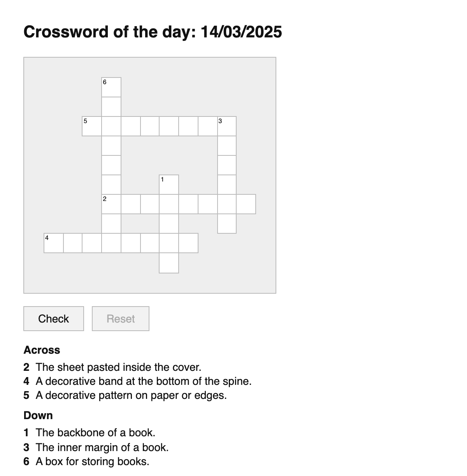Click the clue about the bottom of the spine

pos(143,381)
